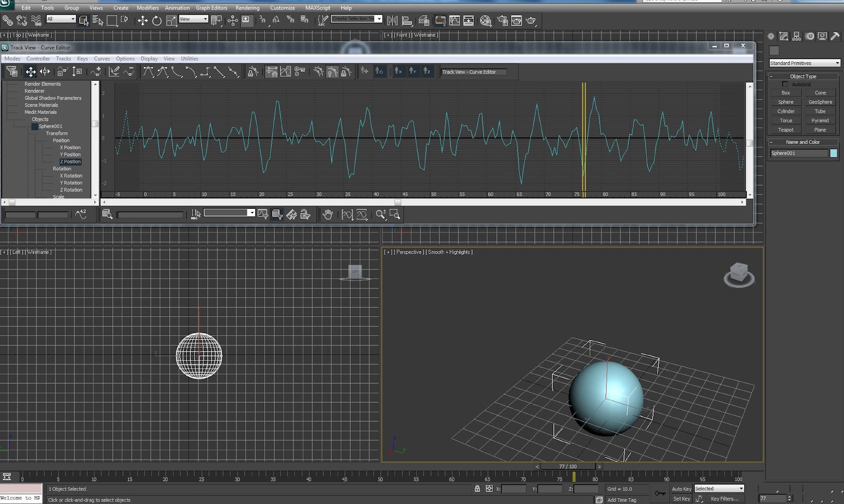
Task: Open the Graph Editors menu
Action: point(212,8)
